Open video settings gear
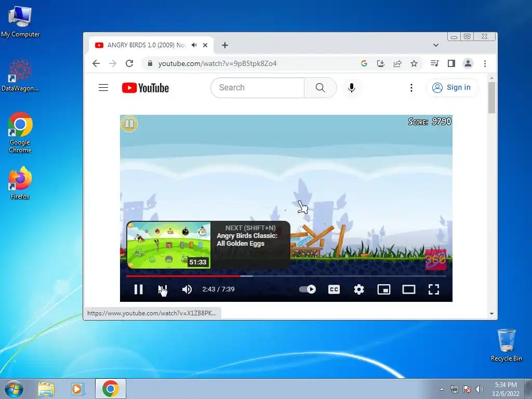 click(359, 289)
